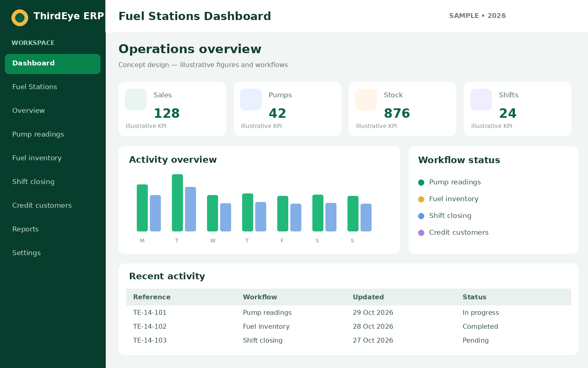Screen dimensions: 588x368
Task: Click the Updated column header
Action: (368, 297)
